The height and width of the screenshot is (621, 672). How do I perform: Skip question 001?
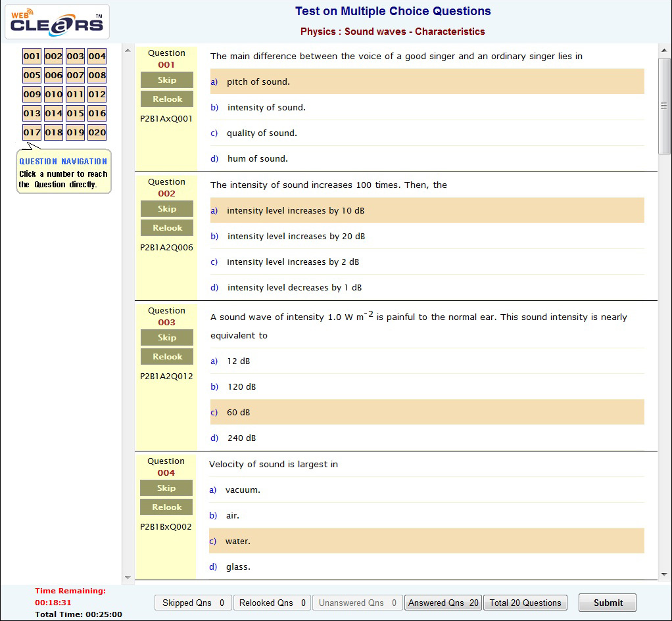[x=167, y=80]
